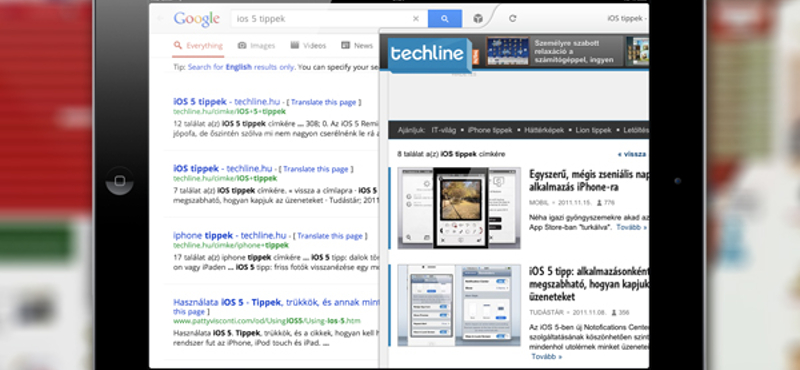Click the techline.hu/cimke/iphone+tippek green URL
Viewport: 800px width, 370px height.
(x=231, y=245)
